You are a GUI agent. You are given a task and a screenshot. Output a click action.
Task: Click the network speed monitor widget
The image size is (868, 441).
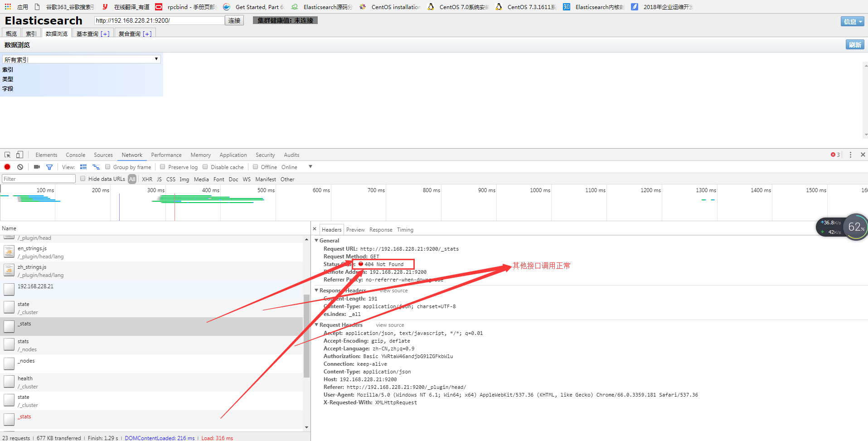(x=841, y=227)
